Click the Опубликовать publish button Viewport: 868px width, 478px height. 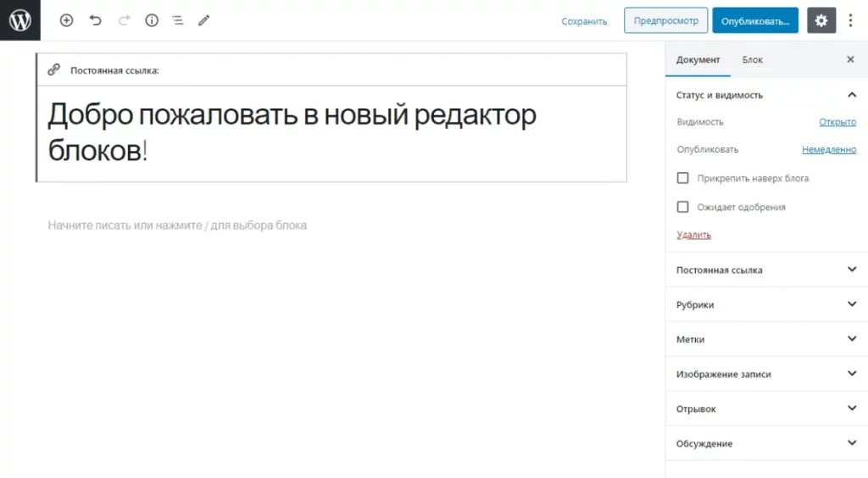click(x=755, y=20)
